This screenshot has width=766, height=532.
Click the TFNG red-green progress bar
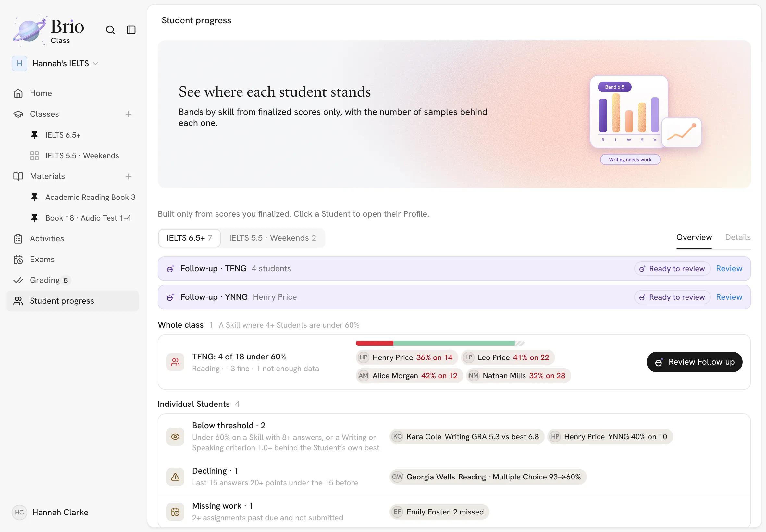(x=440, y=343)
